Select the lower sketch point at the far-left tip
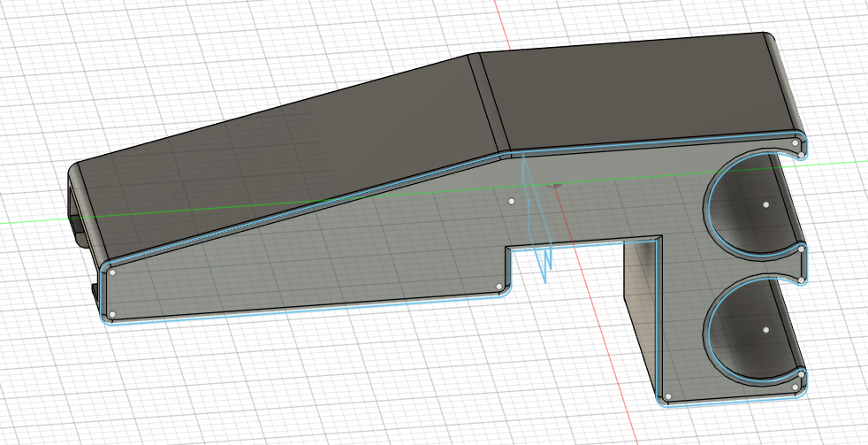This screenshot has width=868, height=445. pyautogui.click(x=112, y=314)
